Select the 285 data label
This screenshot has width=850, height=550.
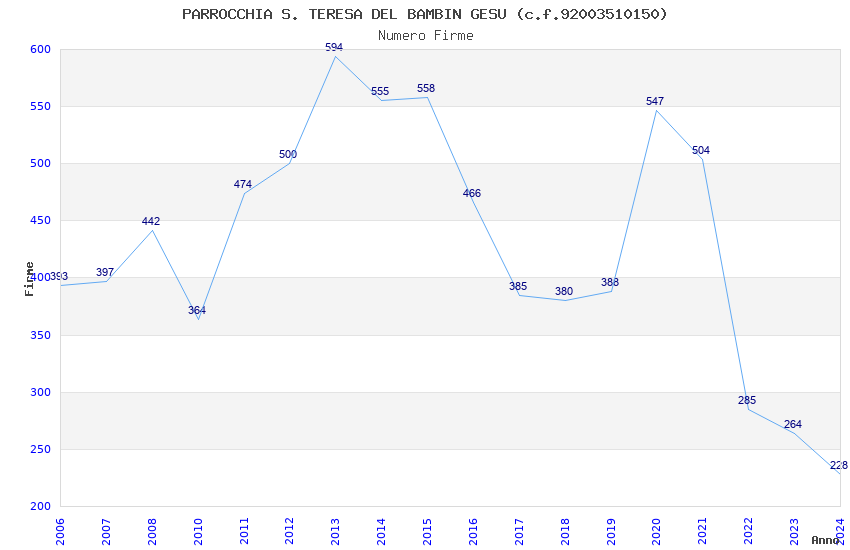[747, 400]
